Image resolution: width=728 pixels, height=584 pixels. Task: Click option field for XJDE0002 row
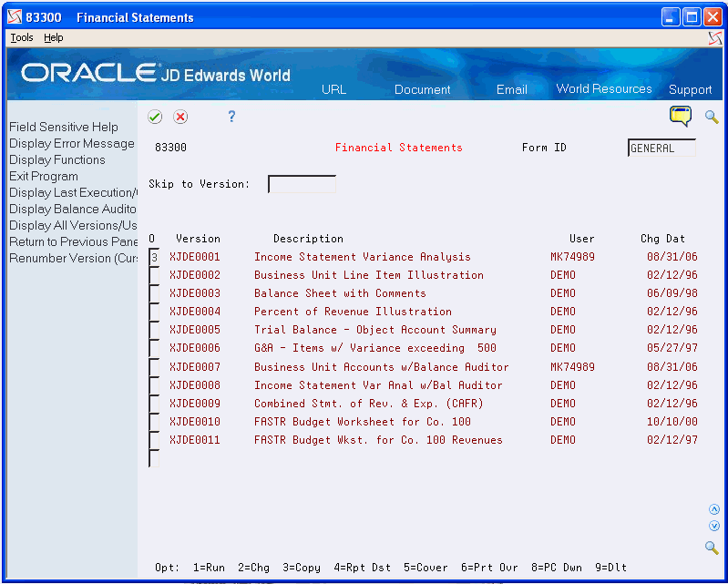(x=154, y=275)
